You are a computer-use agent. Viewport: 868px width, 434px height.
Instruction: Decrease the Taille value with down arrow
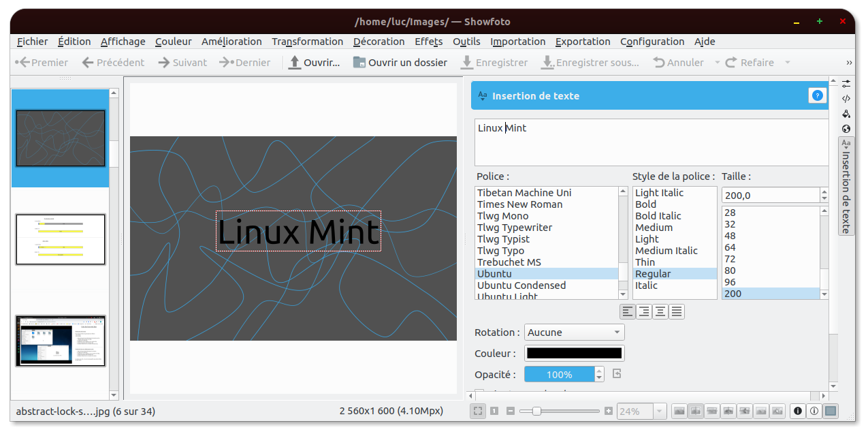coord(824,199)
